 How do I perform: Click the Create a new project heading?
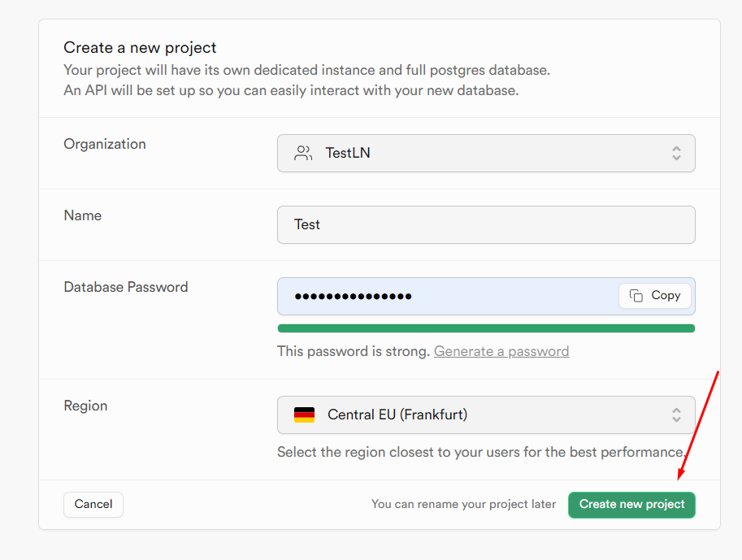click(140, 48)
